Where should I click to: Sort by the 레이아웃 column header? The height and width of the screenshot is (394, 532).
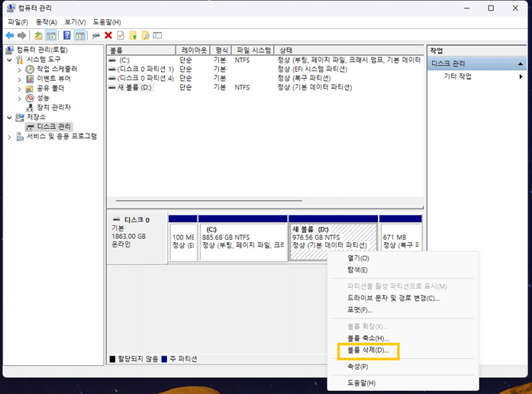pyautogui.click(x=193, y=50)
